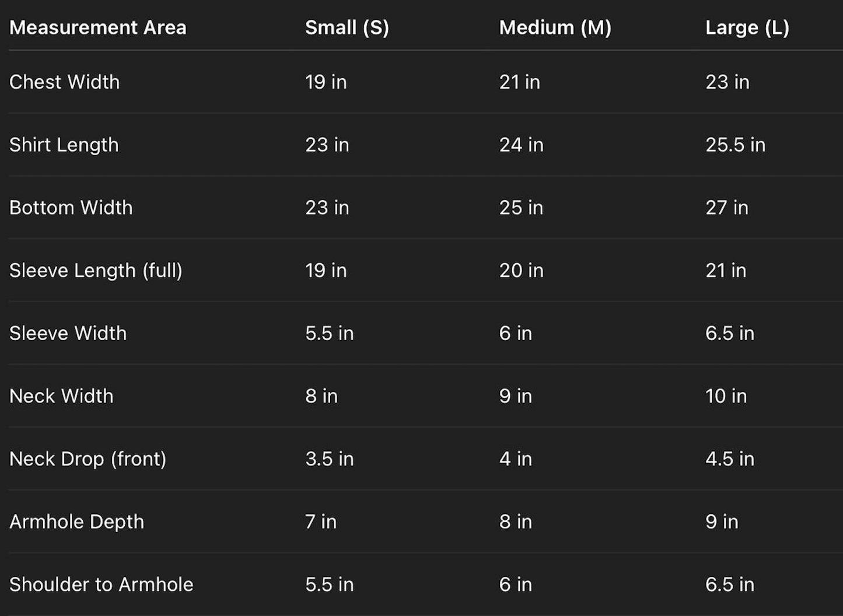The image size is (843, 616).
Task: Click the Medium chest width value 21 in
Action: coord(519,82)
